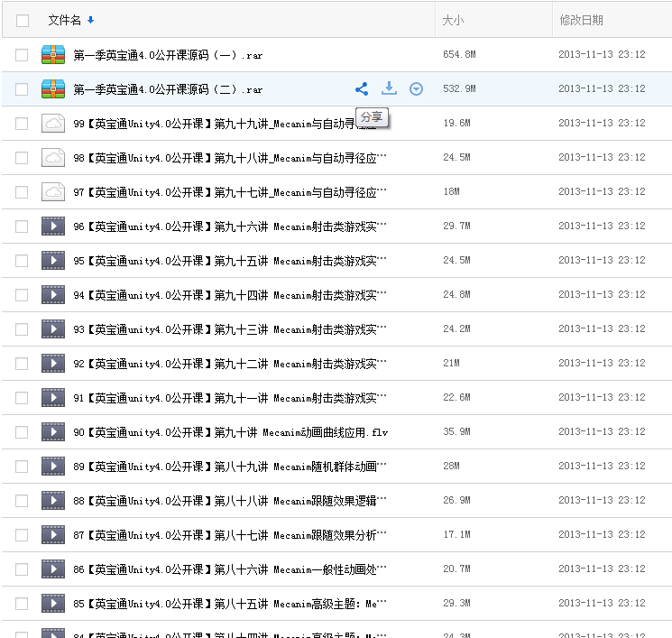Open 95 第九十五讲 Mecanim射击类游戏实 video
Screen dimensions: 672x638
(x=230, y=261)
